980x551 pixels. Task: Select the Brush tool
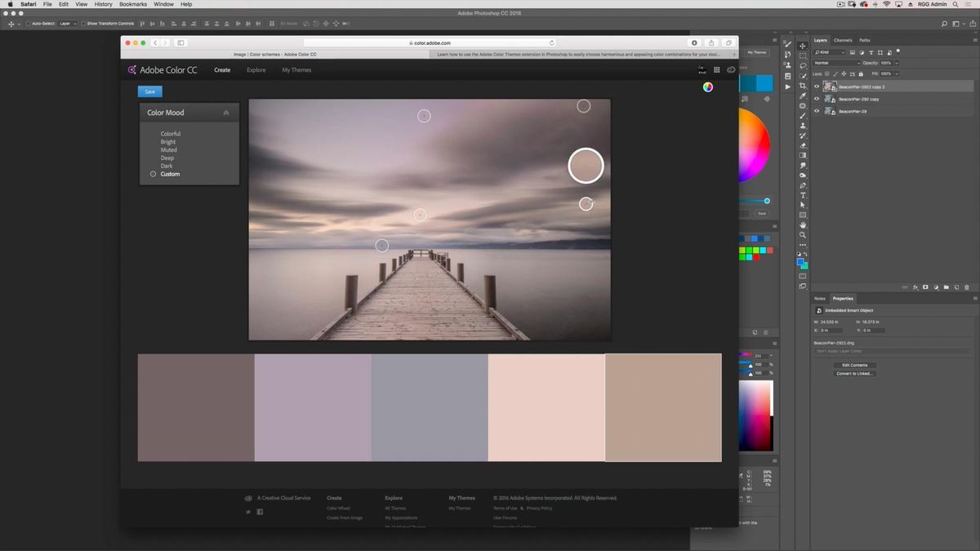(803, 116)
